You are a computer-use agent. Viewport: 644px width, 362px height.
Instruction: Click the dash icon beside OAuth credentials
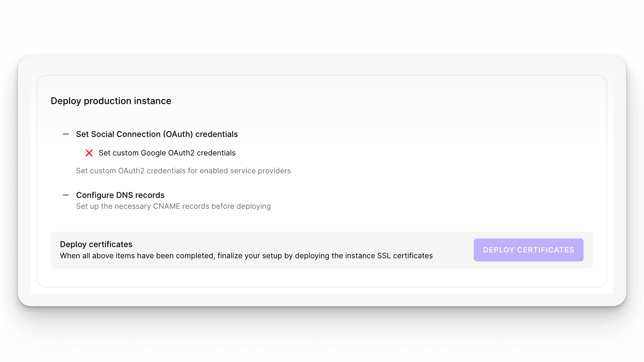pos(66,134)
